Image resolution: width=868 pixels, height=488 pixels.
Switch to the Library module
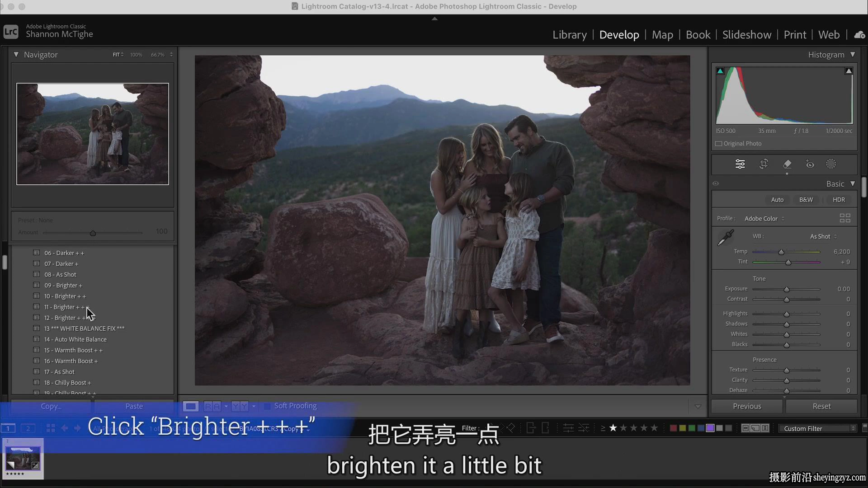pyautogui.click(x=570, y=35)
